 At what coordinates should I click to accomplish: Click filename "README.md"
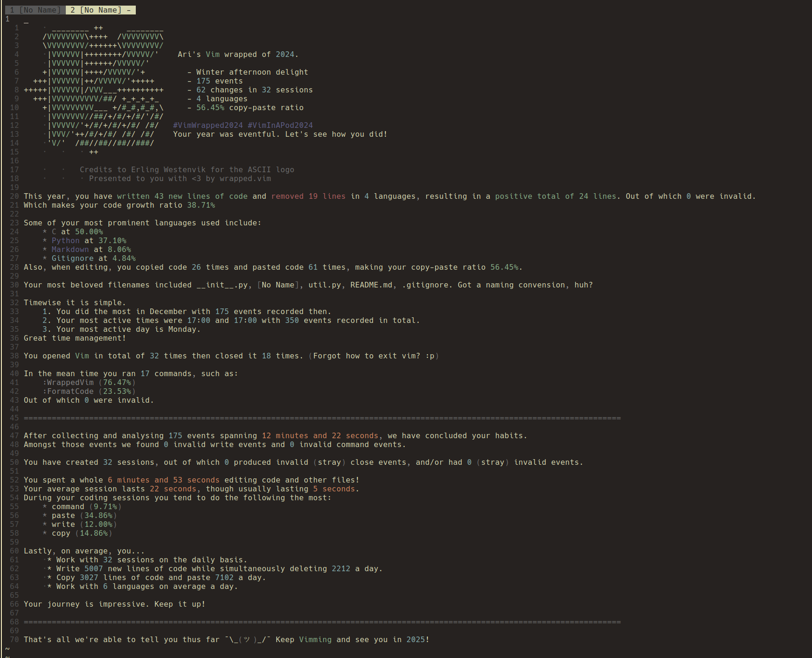click(x=371, y=285)
